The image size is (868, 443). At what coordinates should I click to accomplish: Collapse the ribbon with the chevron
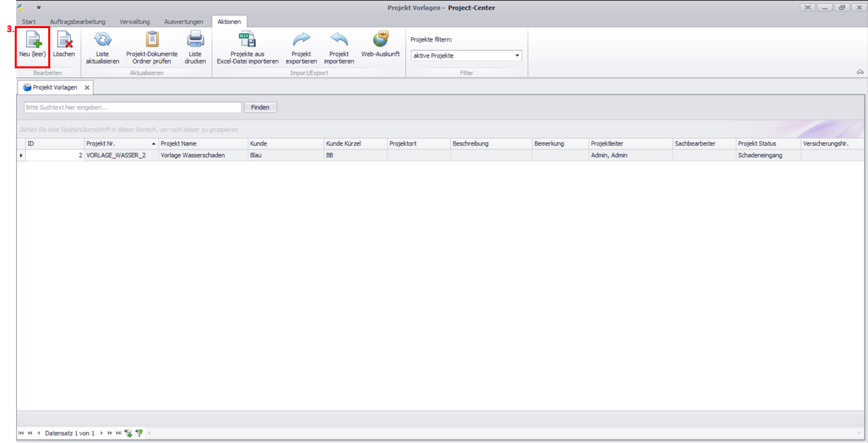860,72
